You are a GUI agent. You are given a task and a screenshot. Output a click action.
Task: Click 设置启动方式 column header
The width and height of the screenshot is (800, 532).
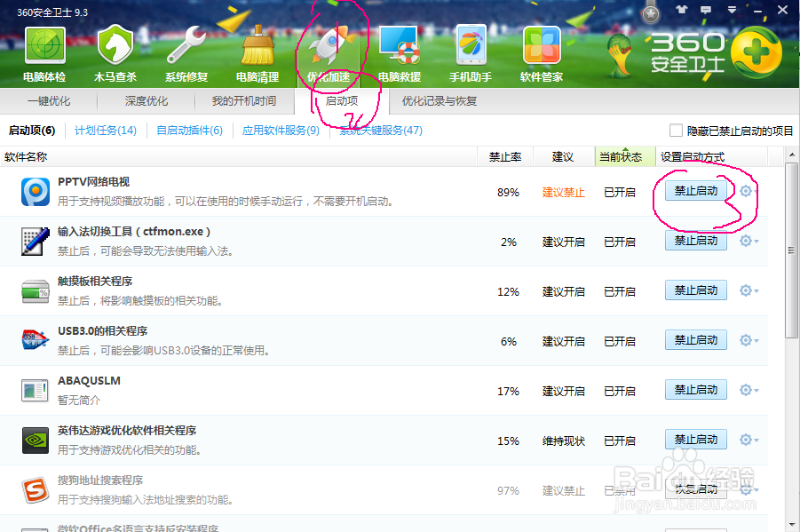[x=711, y=156]
